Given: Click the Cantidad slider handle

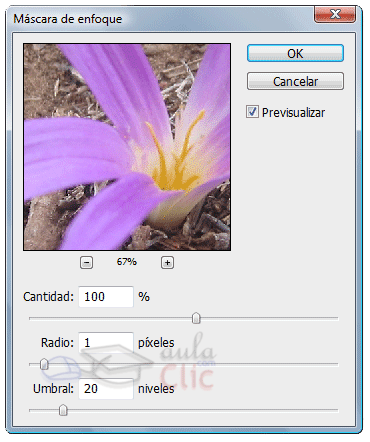Looking at the screenshot, I should 196,318.
